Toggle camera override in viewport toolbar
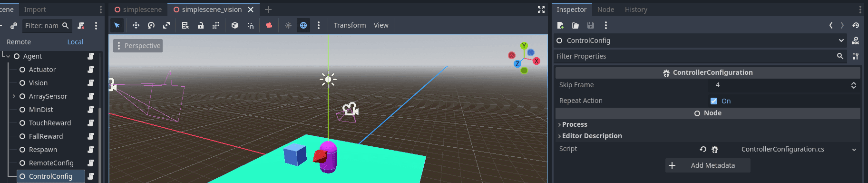This screenshot has width=868, height=183. (269, 25)
